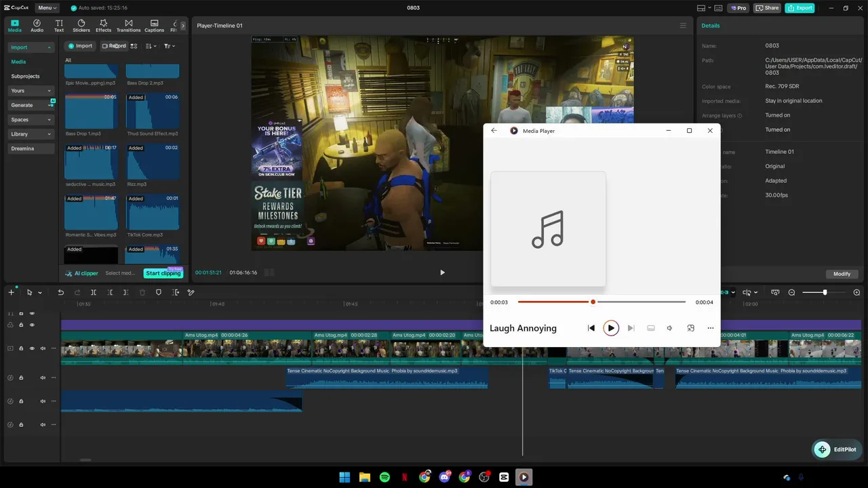Viewport: 868px width, 488px height.
Task: Lock the purple overlay track
Action: click(21, 325)
